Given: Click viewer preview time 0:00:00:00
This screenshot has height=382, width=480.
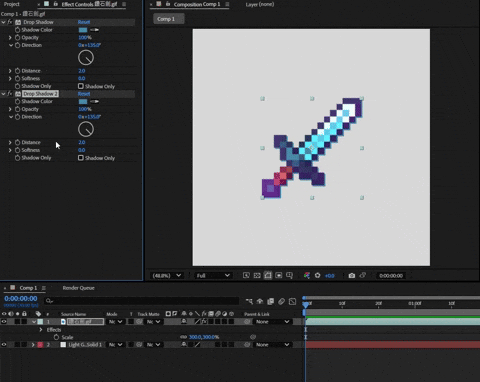Looking at the screenshot, I should [x=391, y=276].
